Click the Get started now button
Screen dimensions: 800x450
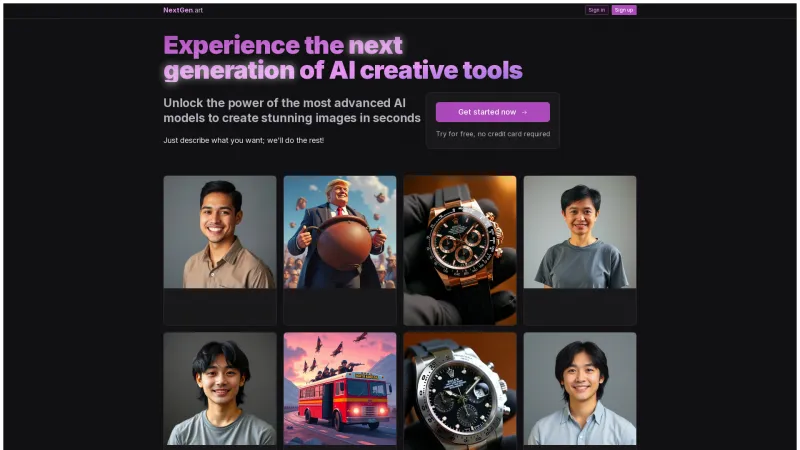(492, 112)
